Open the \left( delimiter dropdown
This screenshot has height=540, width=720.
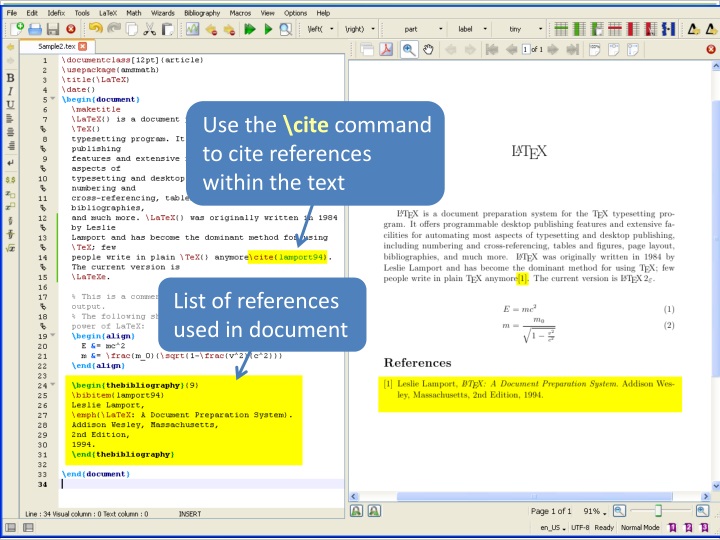tap(332, 29)
